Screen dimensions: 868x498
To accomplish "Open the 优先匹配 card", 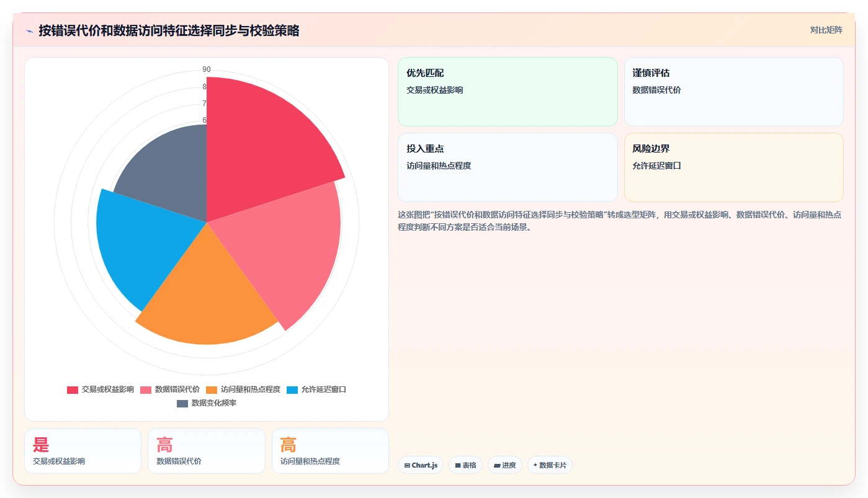I will click(508, 92).
